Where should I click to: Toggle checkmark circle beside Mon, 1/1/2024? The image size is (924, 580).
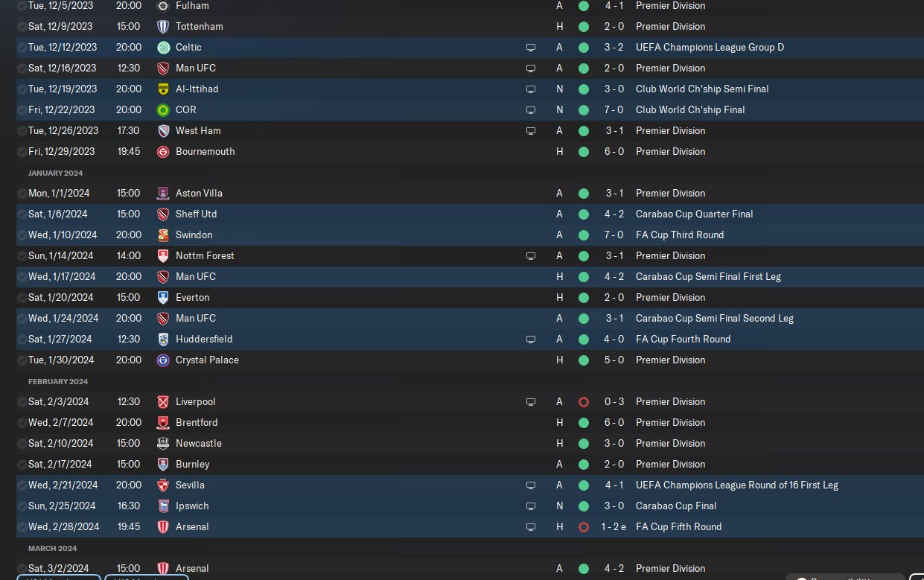click(21, 193)
